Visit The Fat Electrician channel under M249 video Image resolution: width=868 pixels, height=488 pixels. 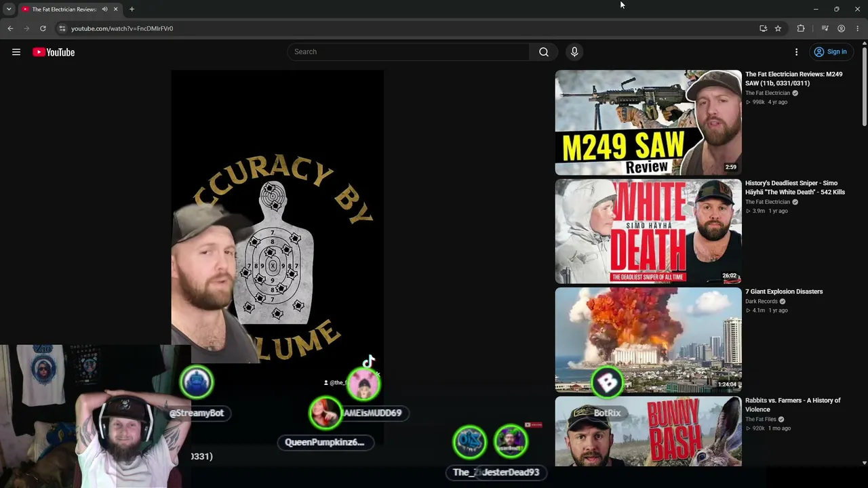click(768, 94)
